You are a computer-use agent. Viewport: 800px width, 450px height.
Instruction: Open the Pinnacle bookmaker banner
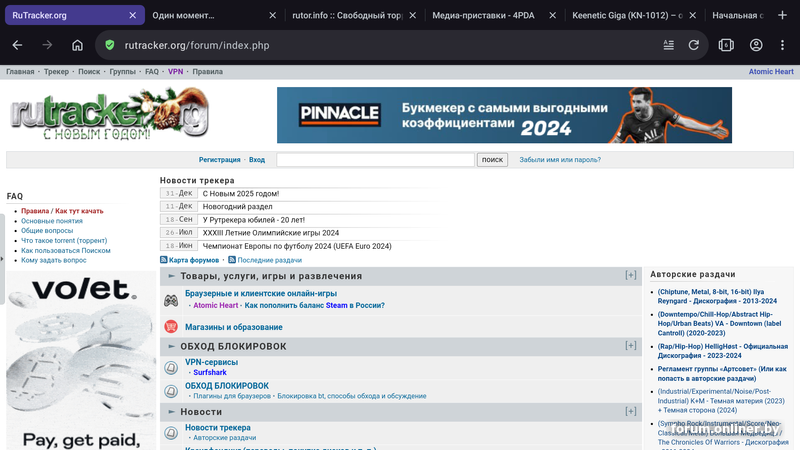504,115
